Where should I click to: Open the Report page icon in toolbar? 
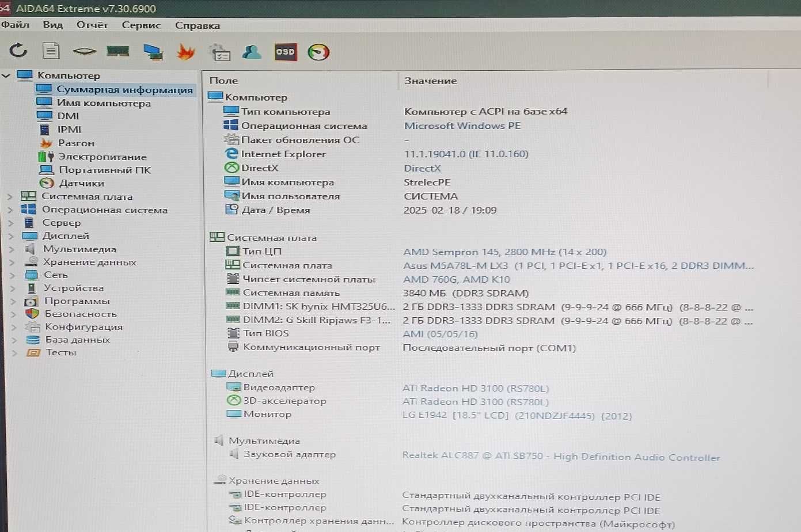51,51
